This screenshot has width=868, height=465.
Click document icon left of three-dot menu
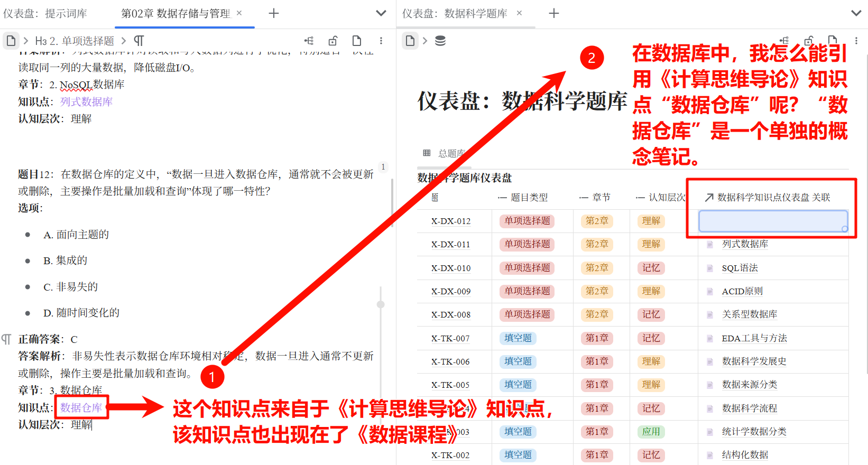tap(357, 41)
